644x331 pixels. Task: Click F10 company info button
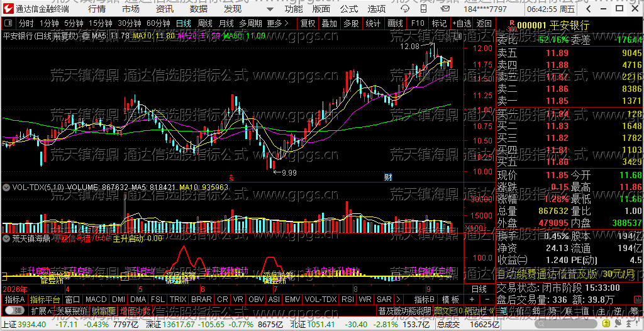click(417, 23)
